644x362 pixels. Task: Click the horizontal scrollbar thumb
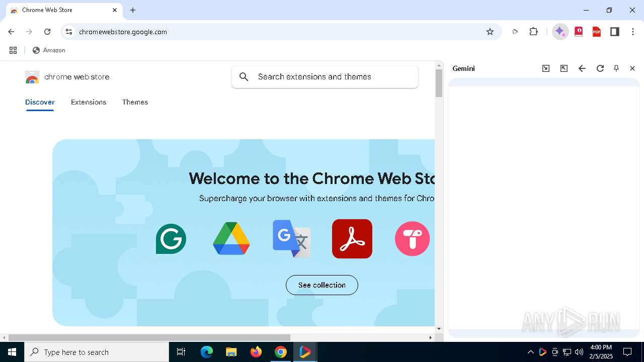pos(149,337)
